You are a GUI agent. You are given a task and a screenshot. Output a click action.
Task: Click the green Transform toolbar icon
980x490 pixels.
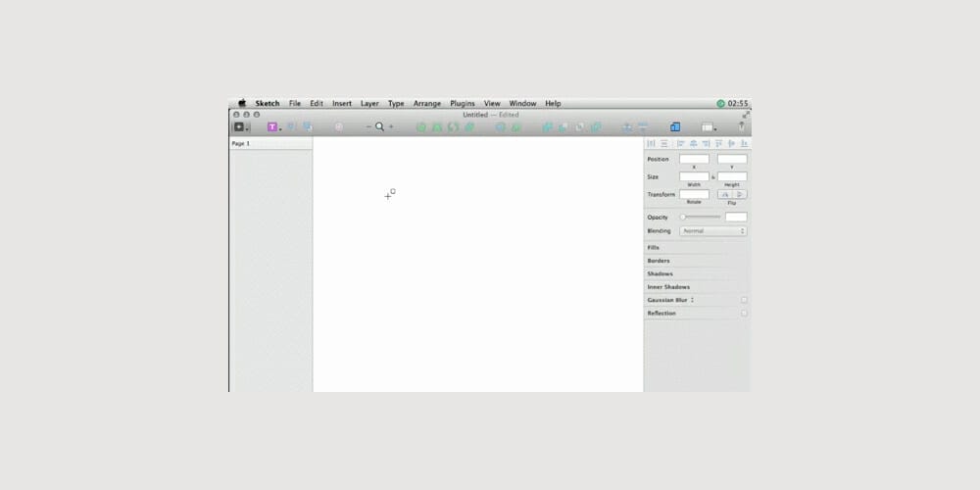pos(437,127)
